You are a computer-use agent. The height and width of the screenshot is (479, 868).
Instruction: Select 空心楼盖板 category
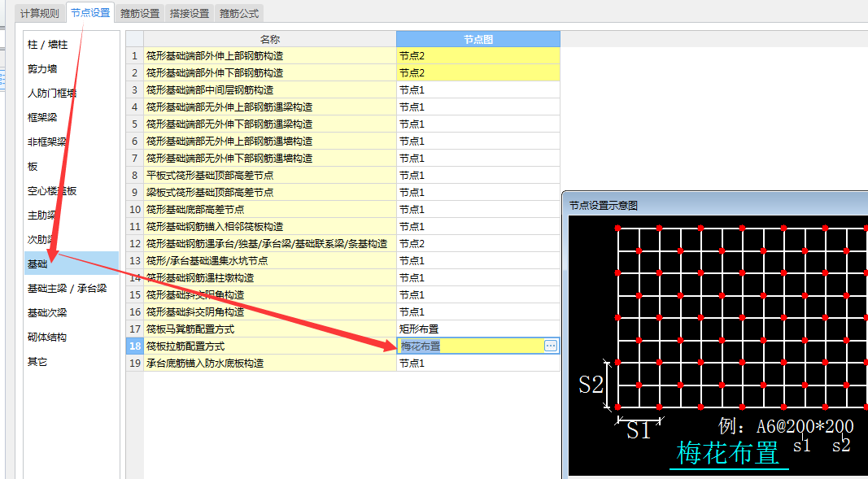[72, 191]
